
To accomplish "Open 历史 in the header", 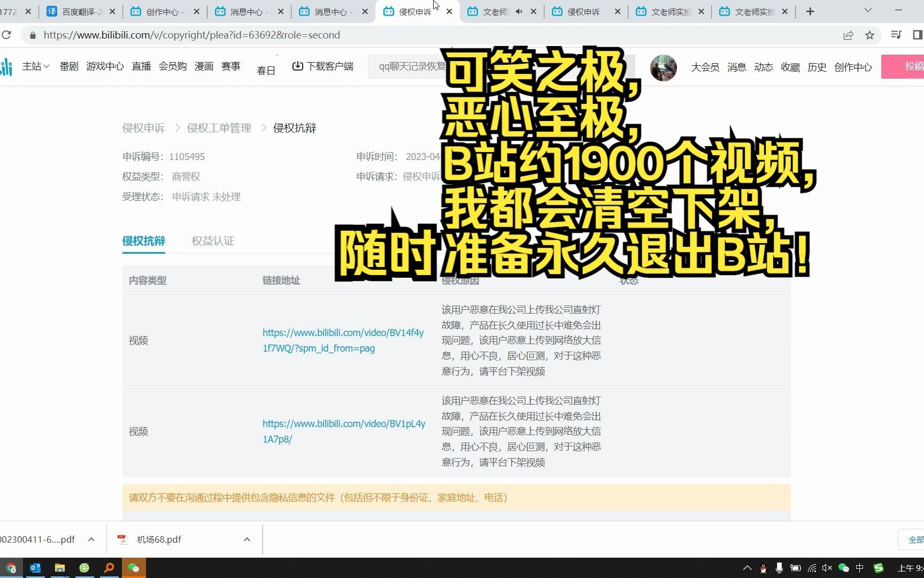I will coord(817,67).
